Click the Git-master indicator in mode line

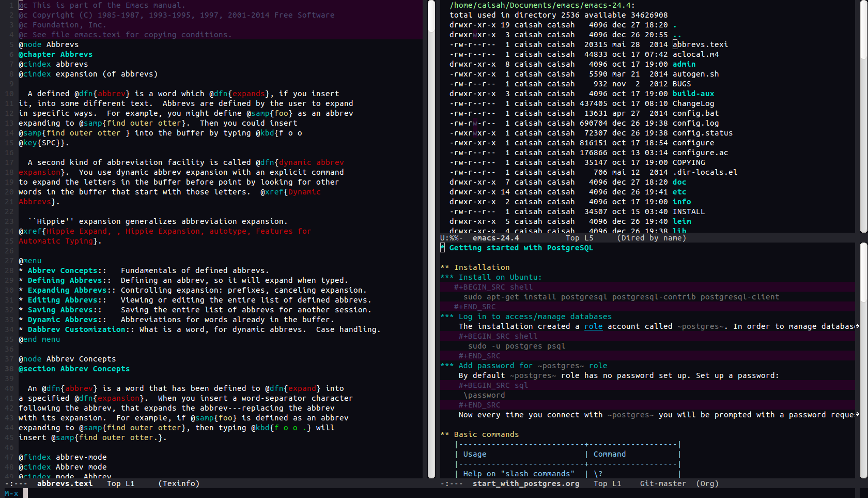(x=663, y=484)
